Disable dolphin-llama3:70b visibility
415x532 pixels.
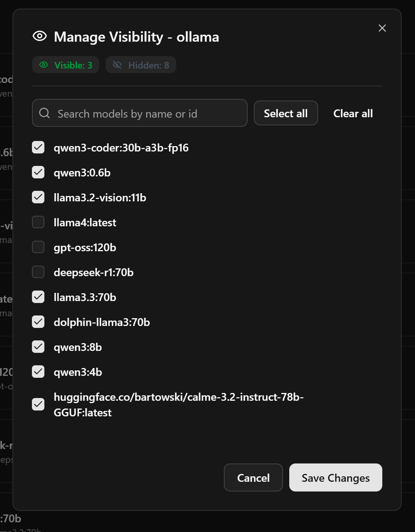[38, 322]
